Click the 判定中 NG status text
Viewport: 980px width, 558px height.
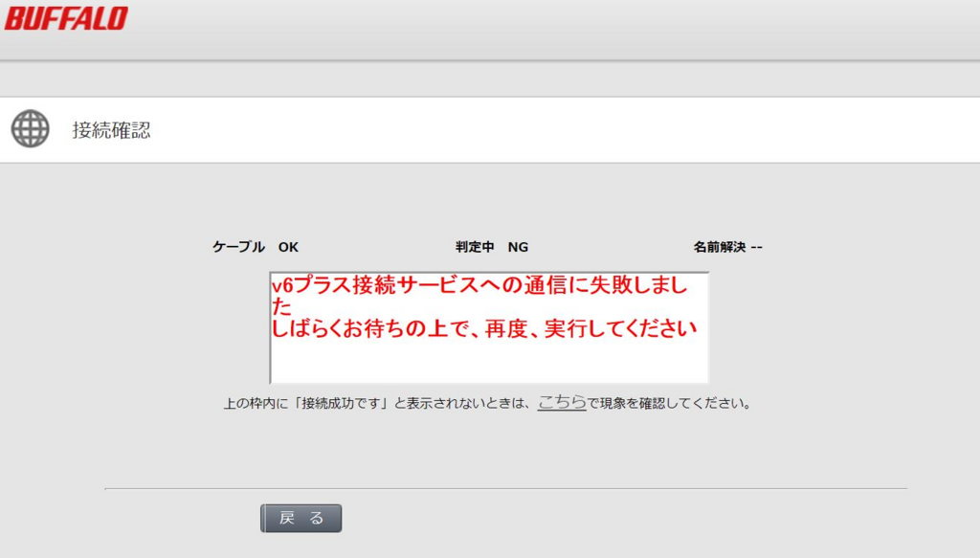[x=492, y=247]
